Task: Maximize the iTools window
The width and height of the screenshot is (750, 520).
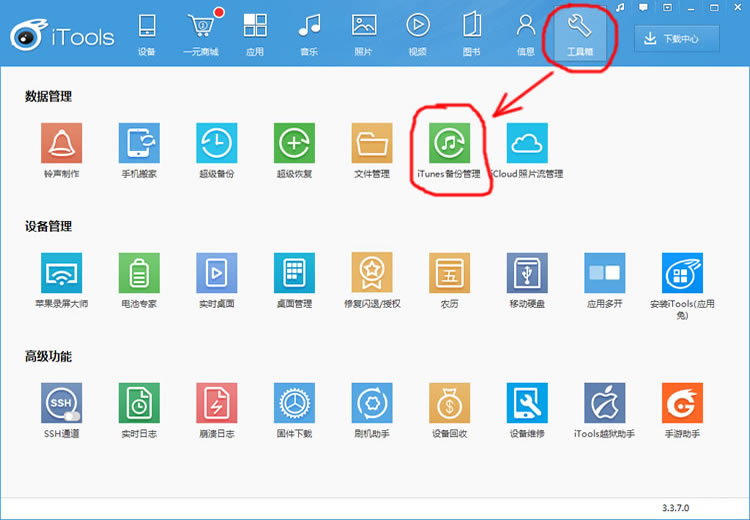Action: coord(714,8)
